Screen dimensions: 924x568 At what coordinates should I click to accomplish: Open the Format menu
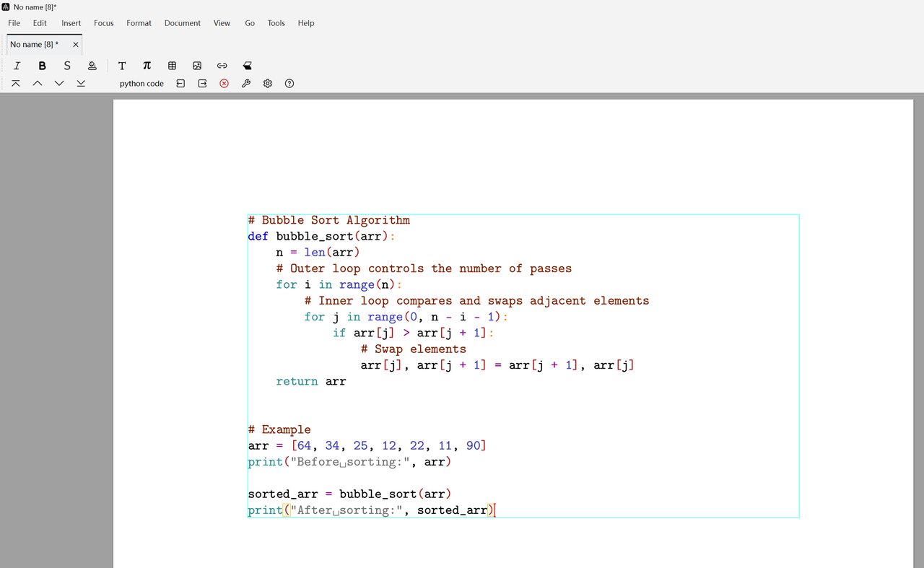[139, 23]
